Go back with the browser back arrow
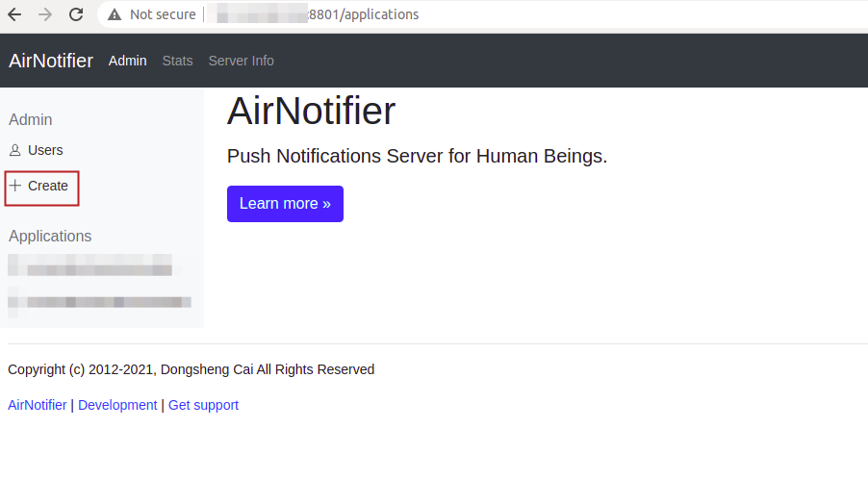Screen dimensions: 868x479 click(15, 14)
